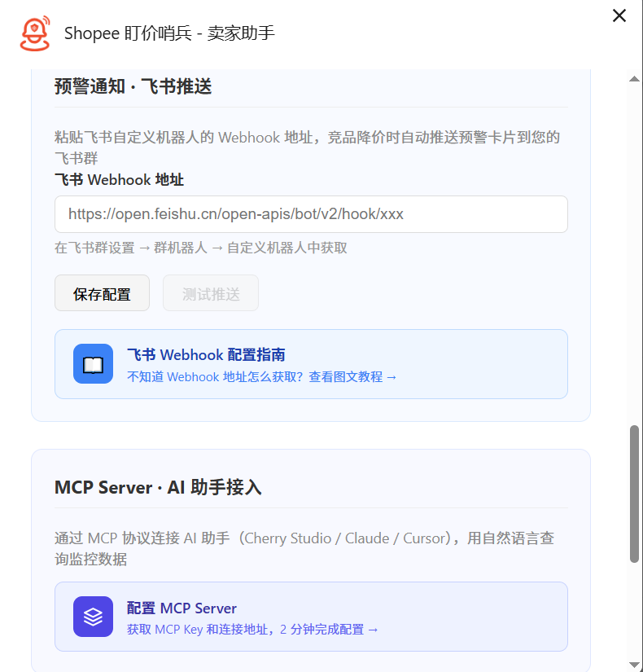
Task: Click the 保存配置 button
Action: 102,293
